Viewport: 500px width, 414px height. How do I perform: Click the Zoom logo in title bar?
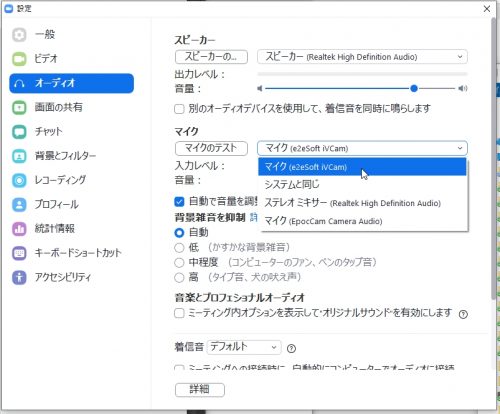[x=8, y=8]
